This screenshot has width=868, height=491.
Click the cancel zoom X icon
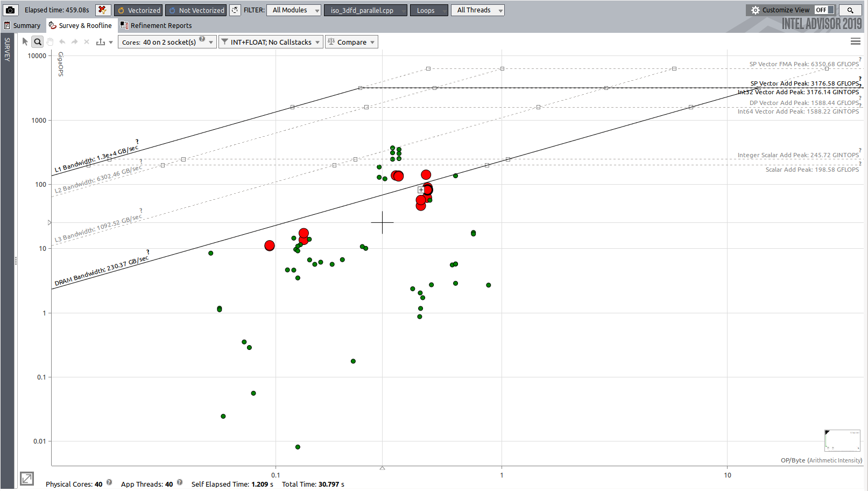(87, 41)
